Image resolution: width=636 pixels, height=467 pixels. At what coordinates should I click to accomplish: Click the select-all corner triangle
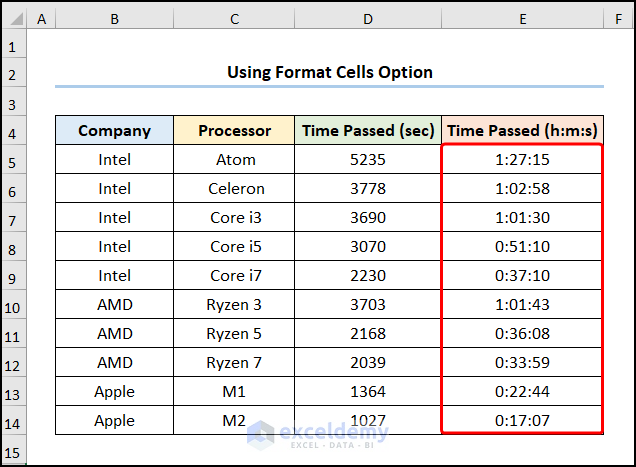[x=14, y=19]
